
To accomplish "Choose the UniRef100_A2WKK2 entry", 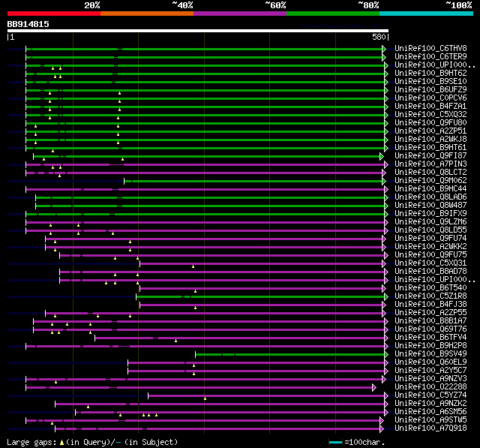I will (x=430, y=247).
